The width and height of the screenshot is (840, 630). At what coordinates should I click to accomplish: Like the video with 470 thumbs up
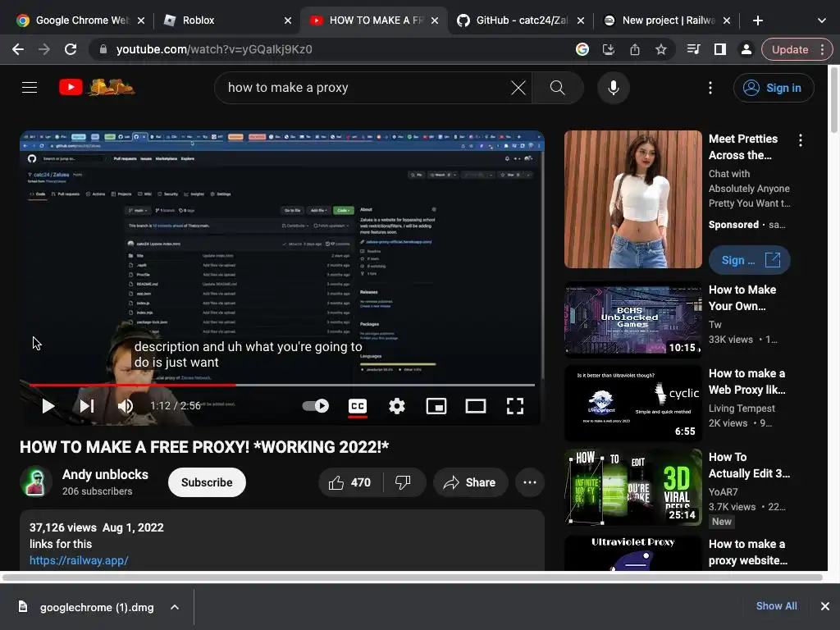pyautogui.click(x=349, y=482)
